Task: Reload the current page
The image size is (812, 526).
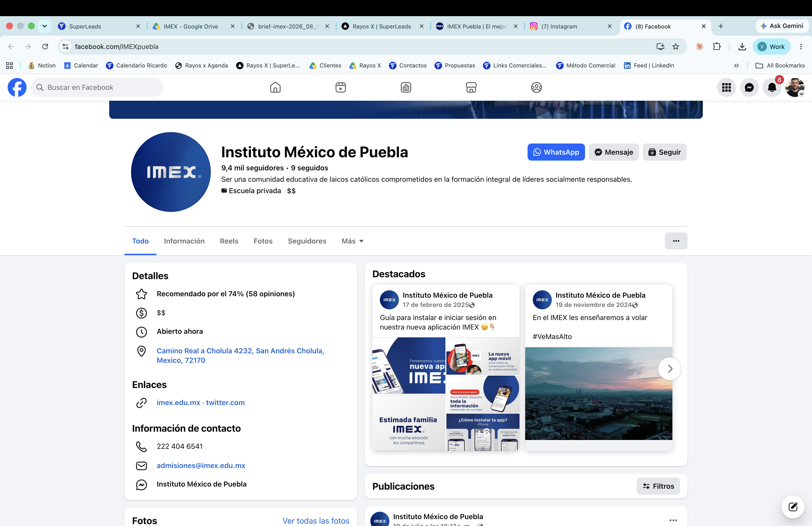Action: tap(45, 46)
